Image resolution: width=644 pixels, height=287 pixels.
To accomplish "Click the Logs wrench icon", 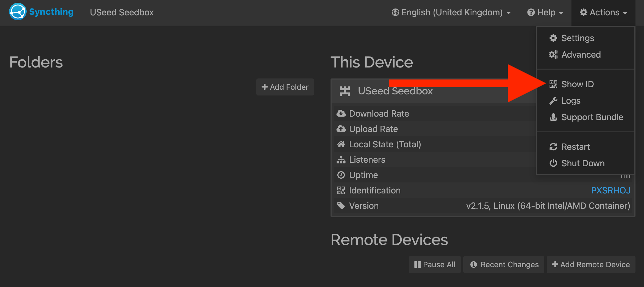I will 553,101.
